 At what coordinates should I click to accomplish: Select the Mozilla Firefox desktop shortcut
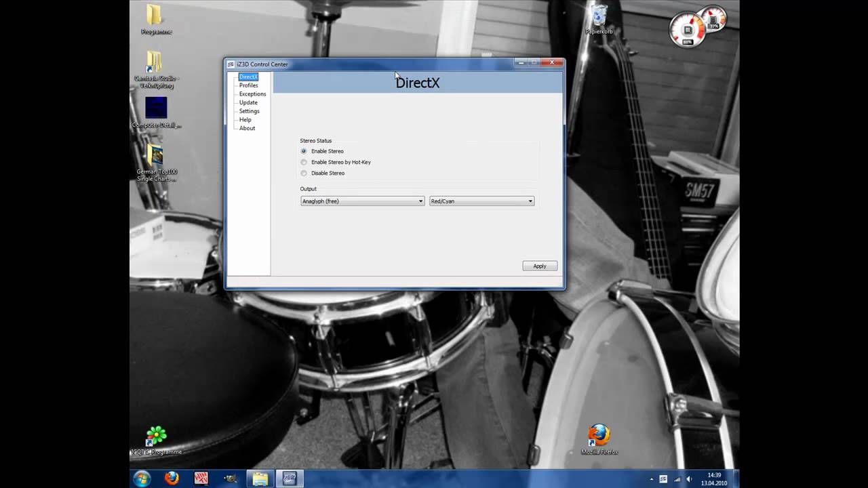[599, 439]
